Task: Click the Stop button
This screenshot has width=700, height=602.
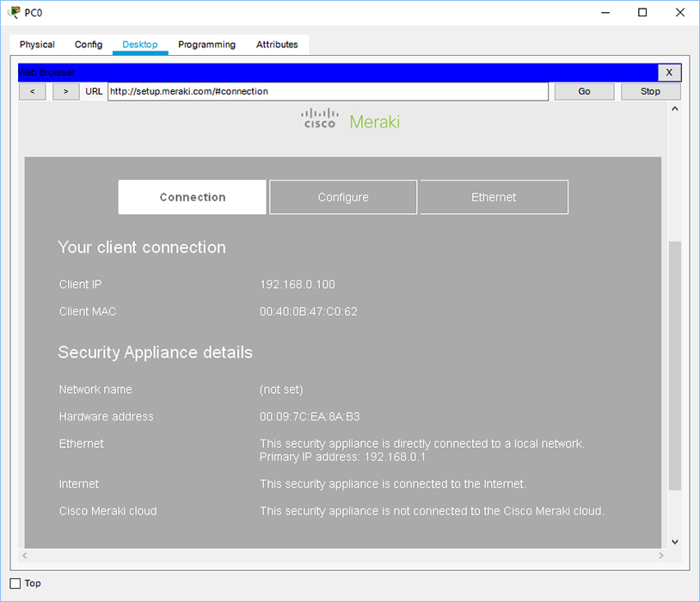Action: (x=650, y=91)
